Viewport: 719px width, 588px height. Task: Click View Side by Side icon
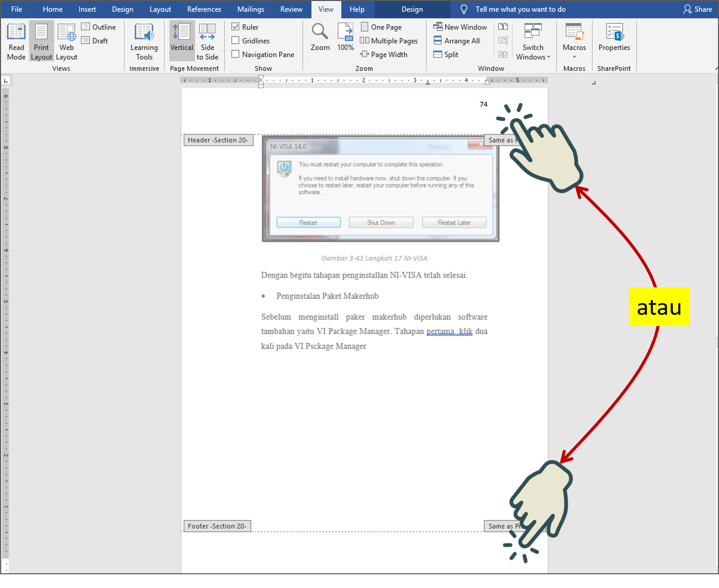[x=503, y=27]
